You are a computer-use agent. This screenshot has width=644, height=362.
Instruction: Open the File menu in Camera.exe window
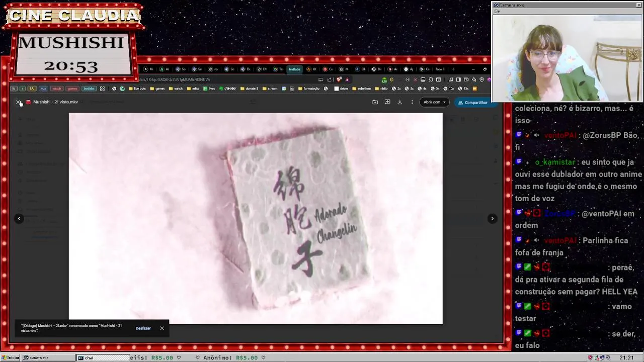point(497,11)
